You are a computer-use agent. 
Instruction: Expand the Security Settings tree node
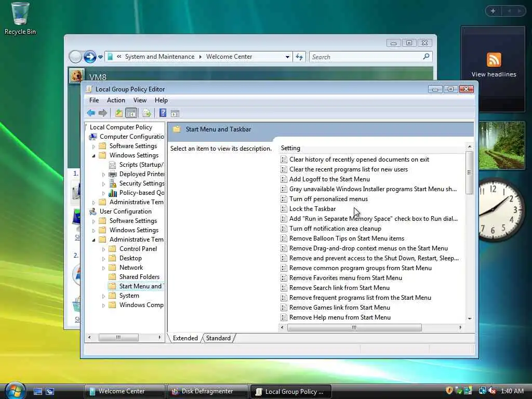[x=103, y=183]
